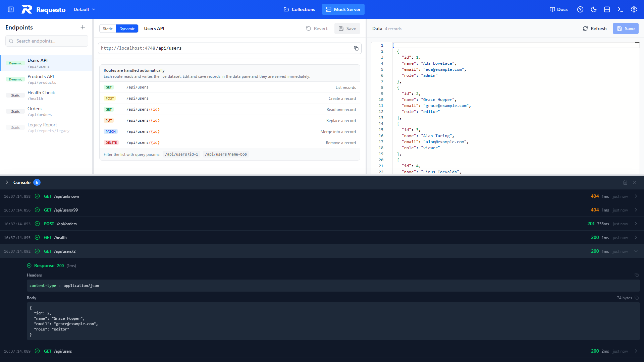Switch to dark mode moon icon
This screenshot has height=362, width=644.
point(594,9)
